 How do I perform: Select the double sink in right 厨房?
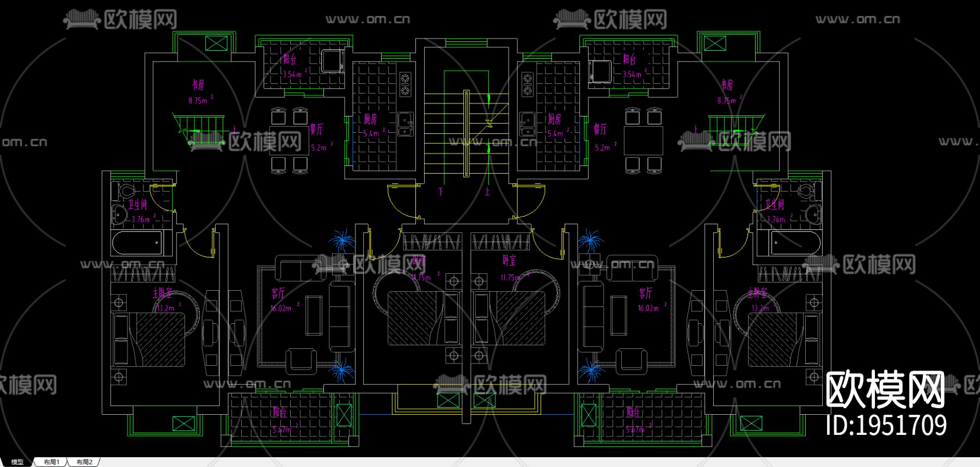point(526,124)
